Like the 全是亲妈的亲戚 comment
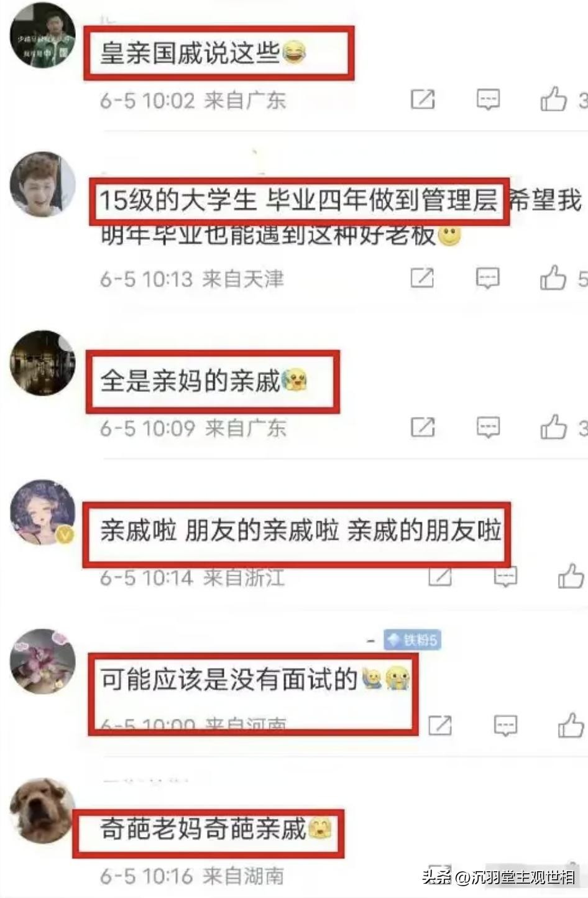Screen dimensions: 588x898 pyautogui.click(x=553, y=427)
